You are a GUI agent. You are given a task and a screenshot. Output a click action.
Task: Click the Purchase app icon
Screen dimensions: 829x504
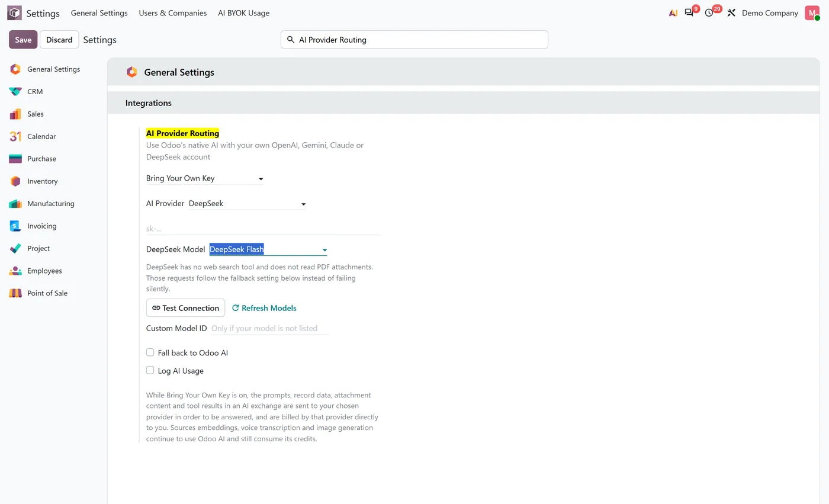(15, 159)
